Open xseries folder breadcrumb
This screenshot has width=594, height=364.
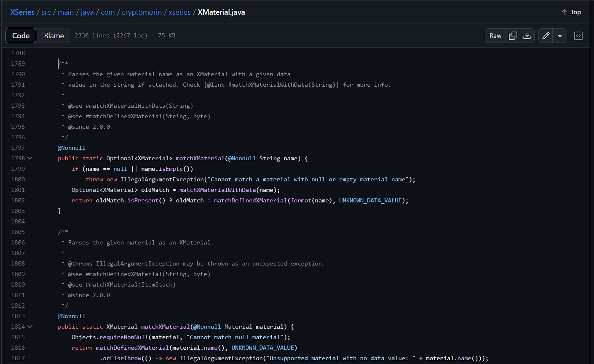[180, 12]
